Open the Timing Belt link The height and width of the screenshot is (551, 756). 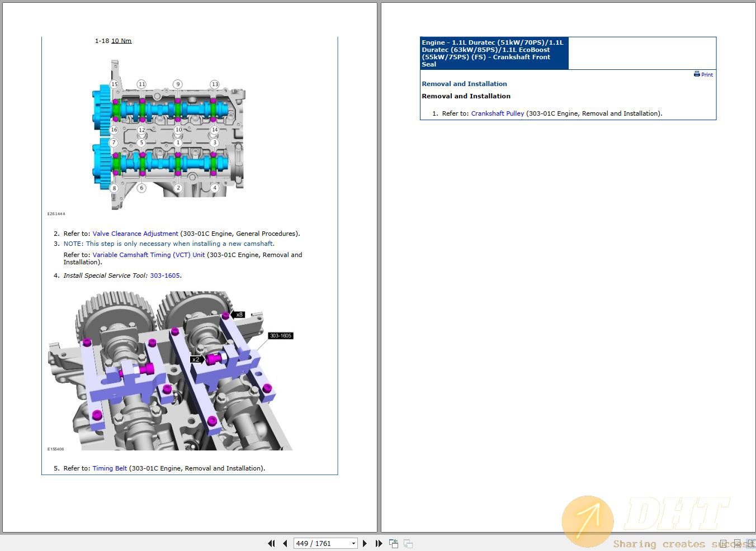coord(110,468)
